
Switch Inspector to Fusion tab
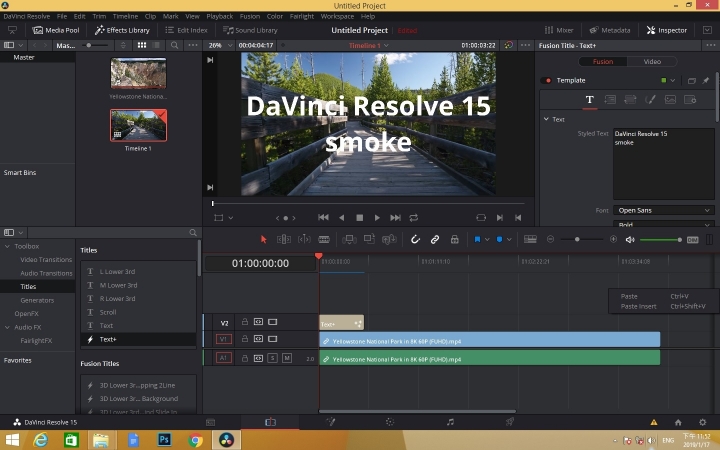602,62
